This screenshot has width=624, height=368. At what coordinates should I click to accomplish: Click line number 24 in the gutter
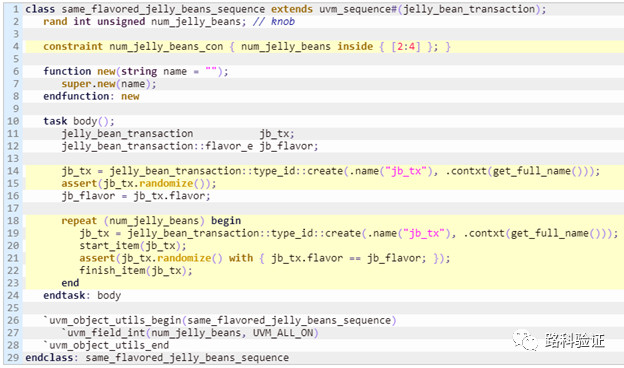click(13, 296)
